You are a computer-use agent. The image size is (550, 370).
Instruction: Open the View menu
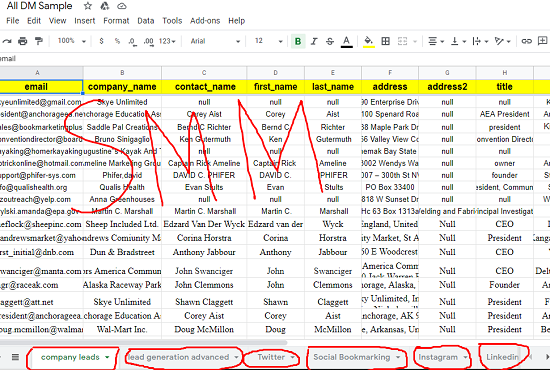pyautogui.click(x=58, y=21)
